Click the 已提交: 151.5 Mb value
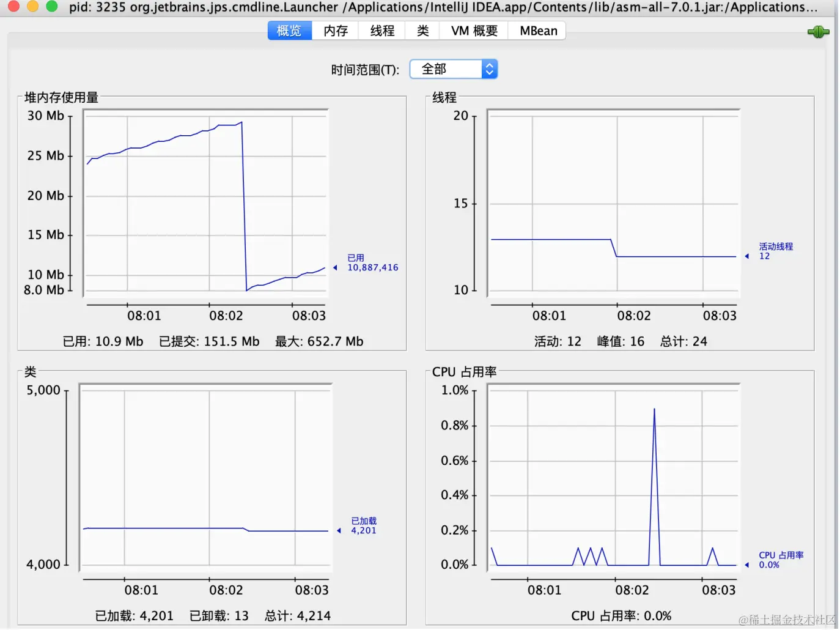This screenshot has width=840, height=630. tap(209, 341)
